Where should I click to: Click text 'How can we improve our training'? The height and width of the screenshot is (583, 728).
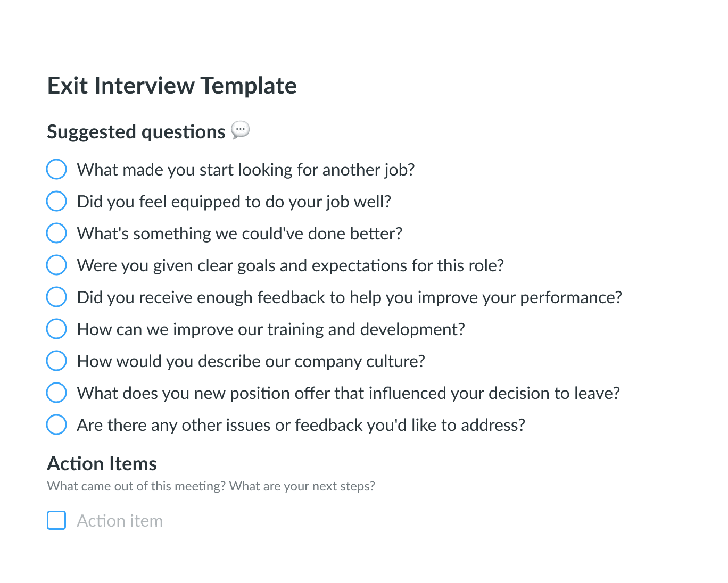[x=271, y=329]
